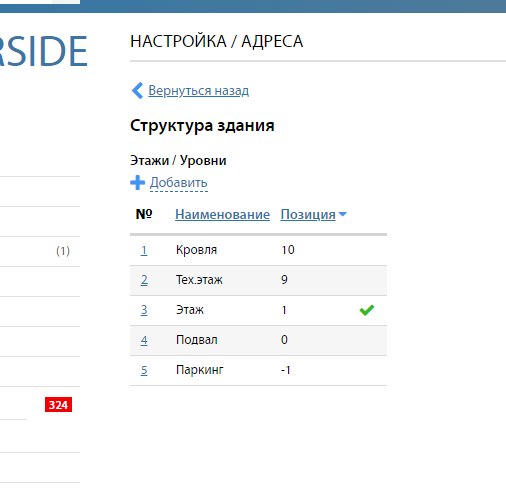Click position value 10
The width and height of the screenshot is (506, 489).
pos(288,250)
